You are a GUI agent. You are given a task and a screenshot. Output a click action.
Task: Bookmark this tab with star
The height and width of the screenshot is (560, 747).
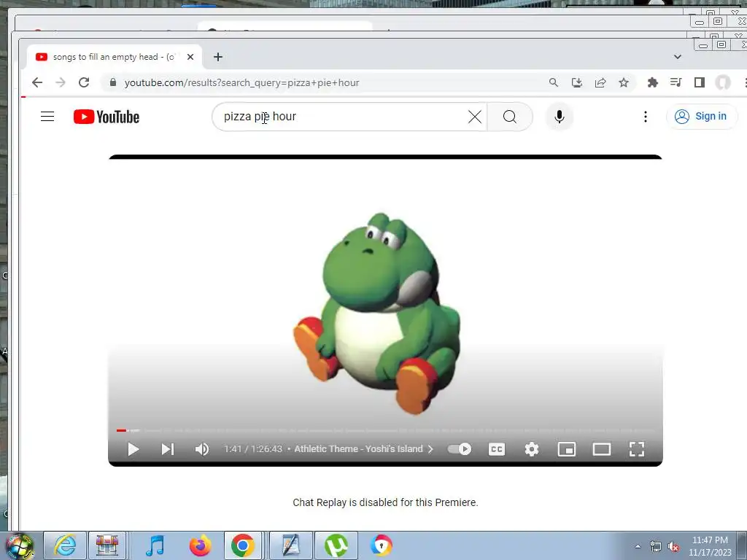tap(624, 82)
